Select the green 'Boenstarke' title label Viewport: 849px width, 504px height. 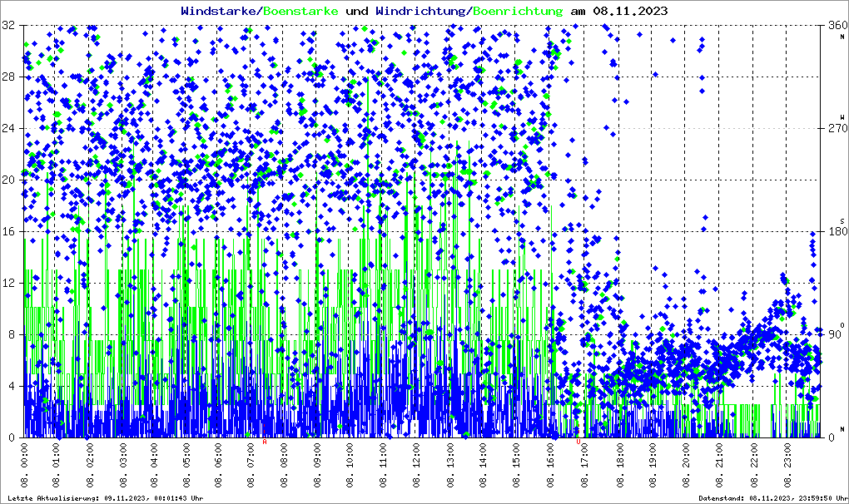click(300, 11)
